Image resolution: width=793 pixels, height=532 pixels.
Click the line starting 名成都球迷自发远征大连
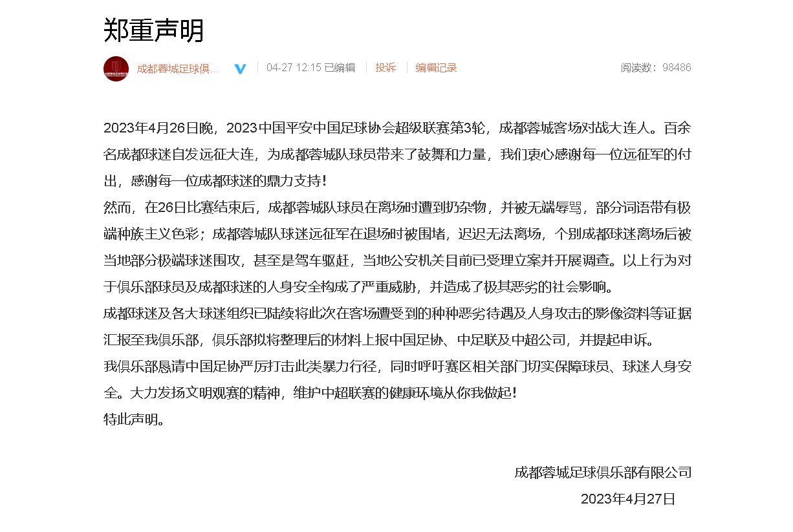coord(397,154)
